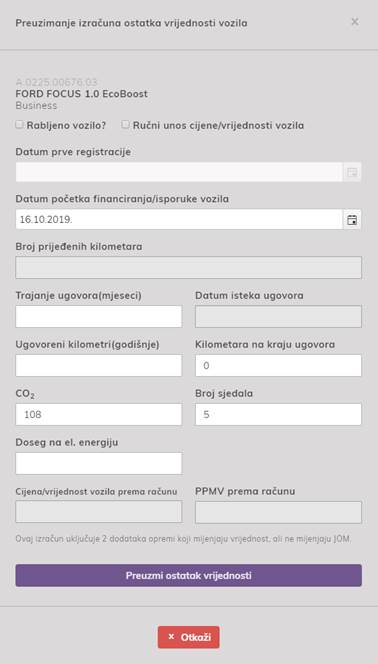Open calendar icon for Datum prve registracije
The height and width of the screenshot is (664, 378).
point(352,172)
